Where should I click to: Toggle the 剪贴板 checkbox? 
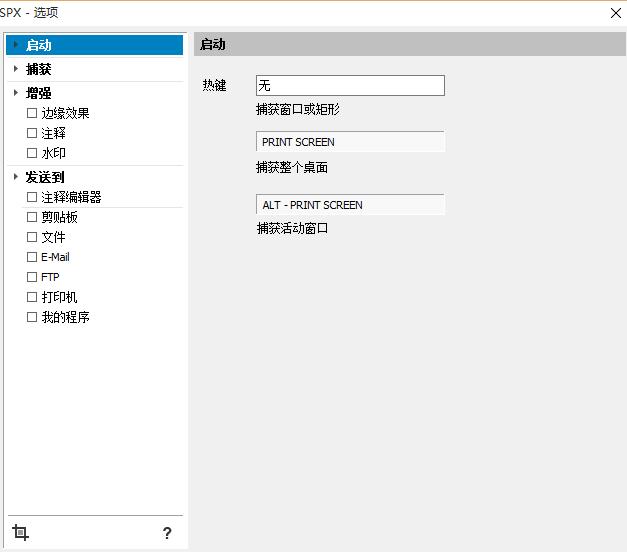[32, 217]
